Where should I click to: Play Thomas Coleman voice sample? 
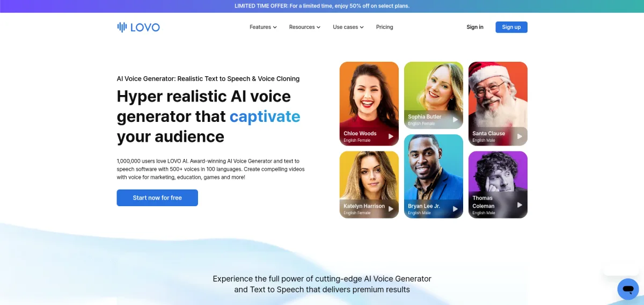pyautogui.click(x=519, y=205)
